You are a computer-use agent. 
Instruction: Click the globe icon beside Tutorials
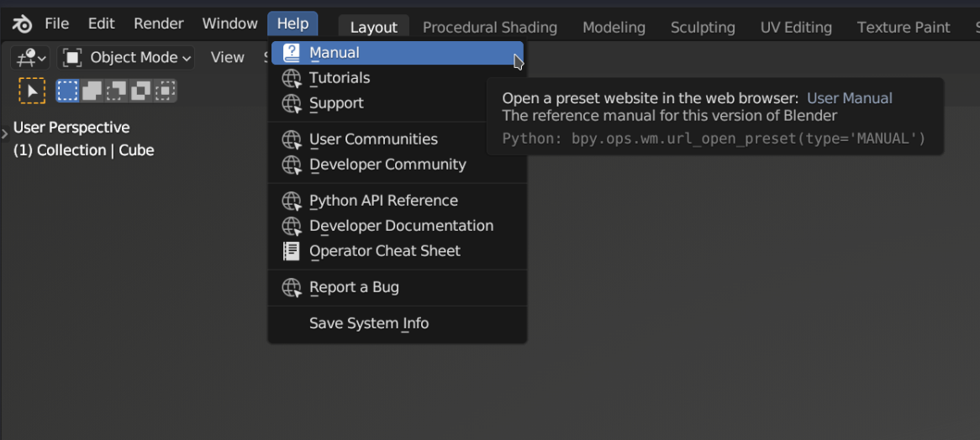click(x=292, y=78)
